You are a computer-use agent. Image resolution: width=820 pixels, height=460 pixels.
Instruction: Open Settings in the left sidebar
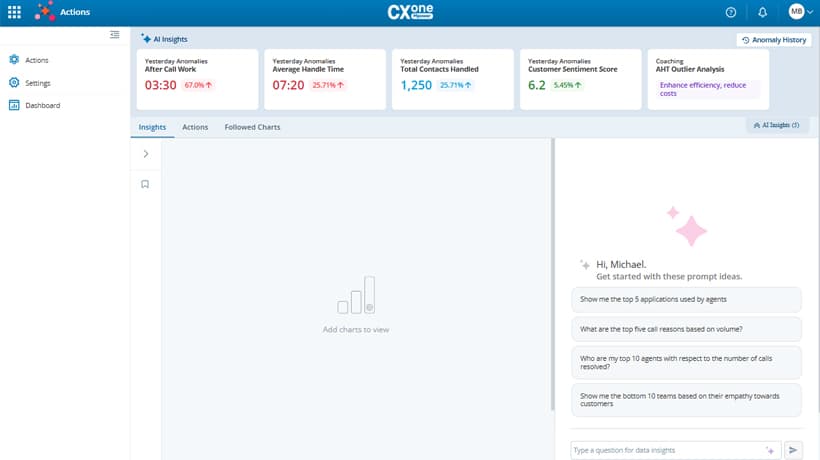tap(37, 83)
